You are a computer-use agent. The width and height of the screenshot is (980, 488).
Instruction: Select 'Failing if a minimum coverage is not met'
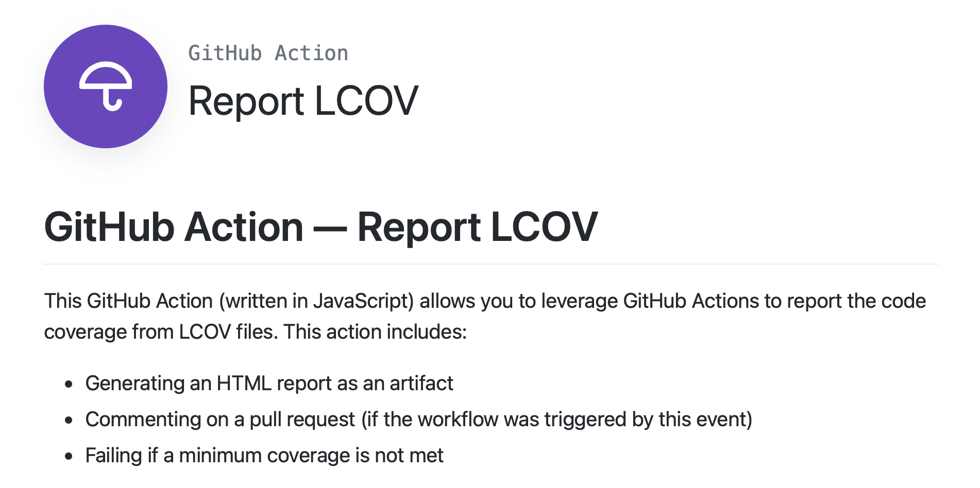[x=264, y=456]
